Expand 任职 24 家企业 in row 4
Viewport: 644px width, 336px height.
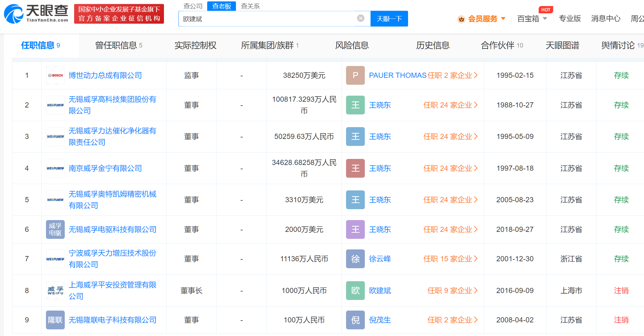pyautogui.click(x=451, y=168)
